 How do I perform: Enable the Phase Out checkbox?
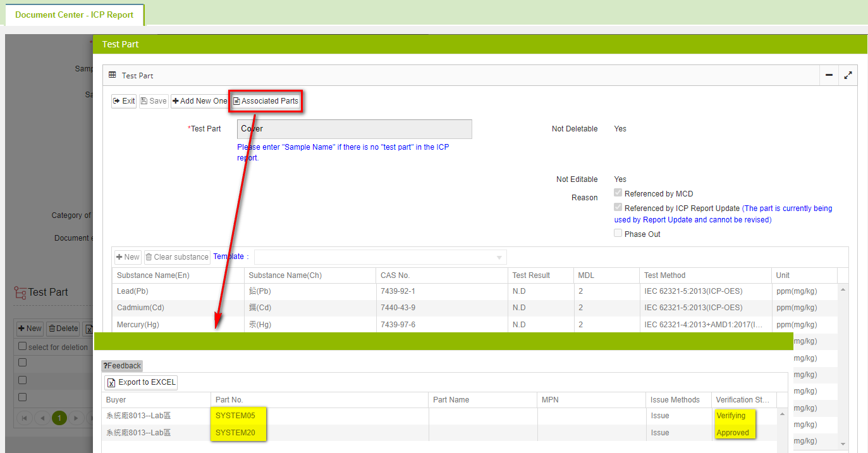[x=619, y=234]
